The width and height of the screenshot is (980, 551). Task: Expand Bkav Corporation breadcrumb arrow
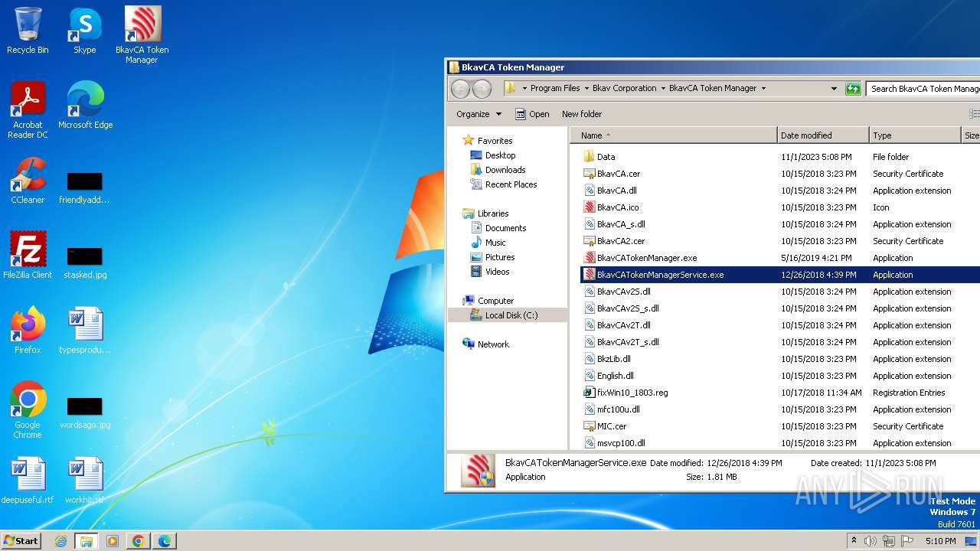663,89
